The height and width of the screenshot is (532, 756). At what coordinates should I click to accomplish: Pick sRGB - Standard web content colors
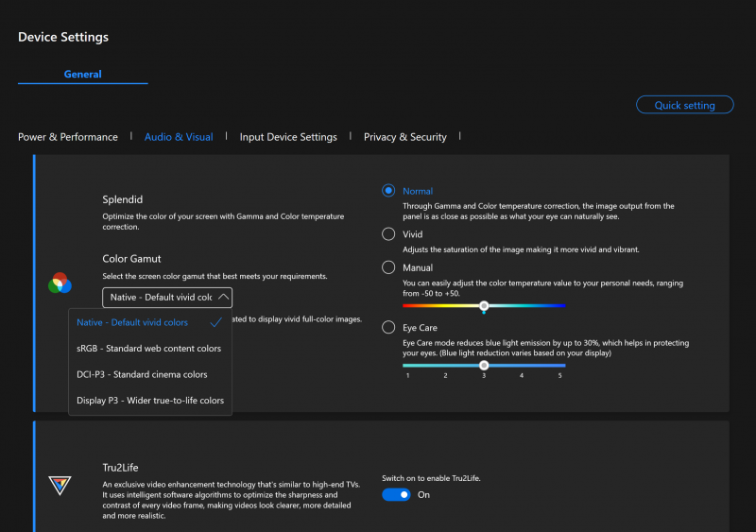click(149, 349)
